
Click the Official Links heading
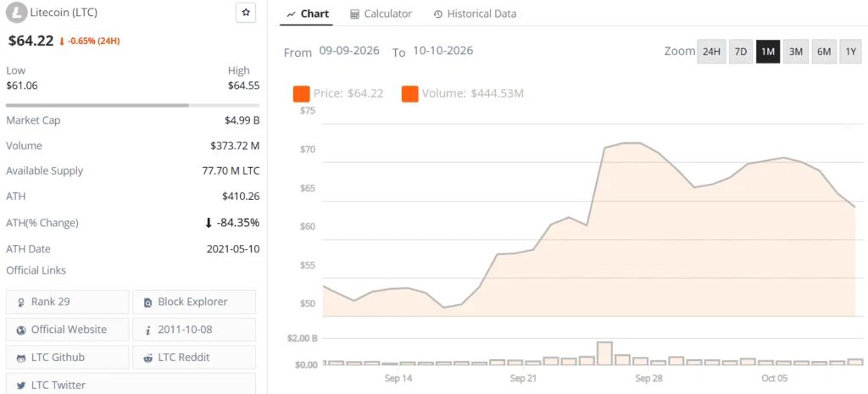(x=36, y=270)
